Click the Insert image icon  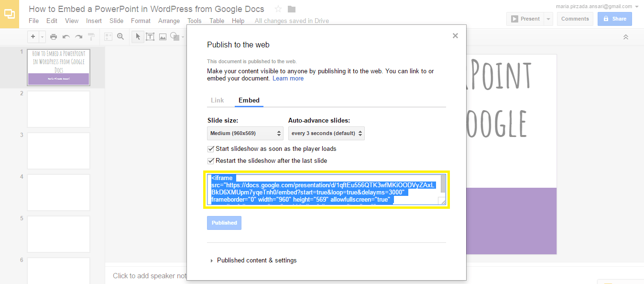pos(163,36)
